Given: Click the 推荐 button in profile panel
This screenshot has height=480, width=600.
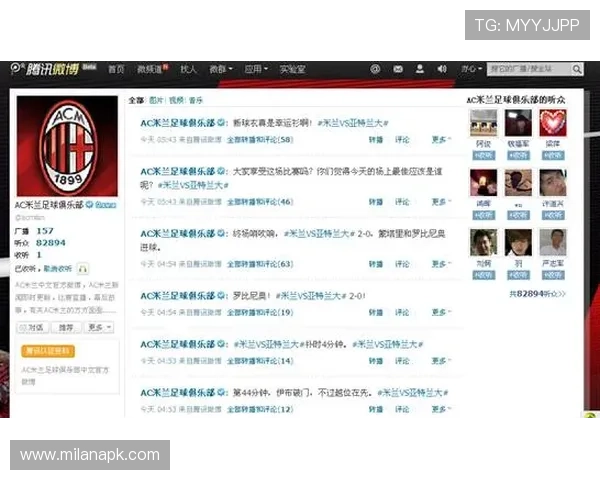Looking at the screenshot, I should [x=66, y=328].
